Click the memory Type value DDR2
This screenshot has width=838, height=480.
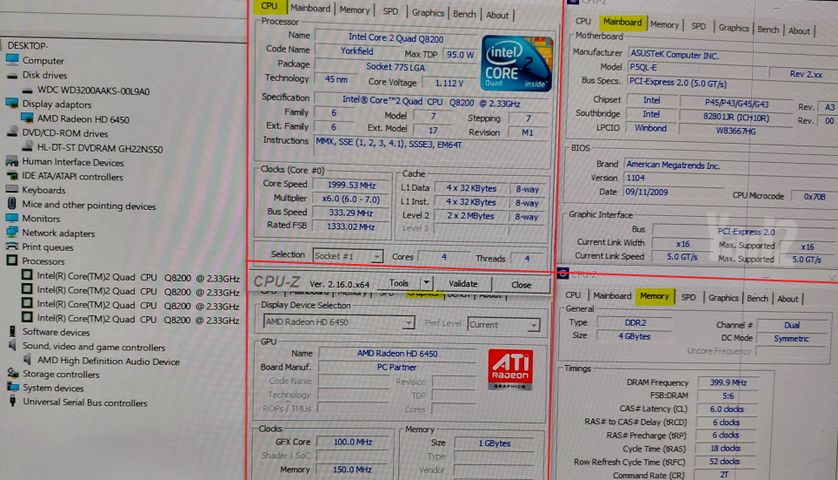click(635, 323)
